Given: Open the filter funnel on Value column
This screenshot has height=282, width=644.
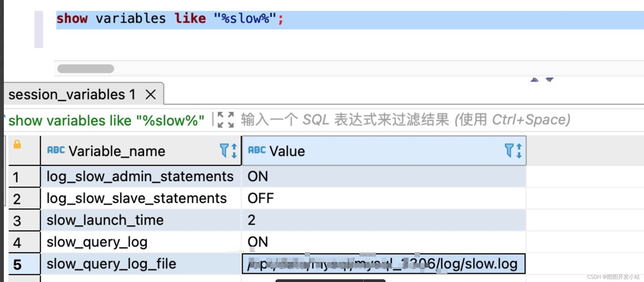Looking at the screenshot, I should [509, 151].
